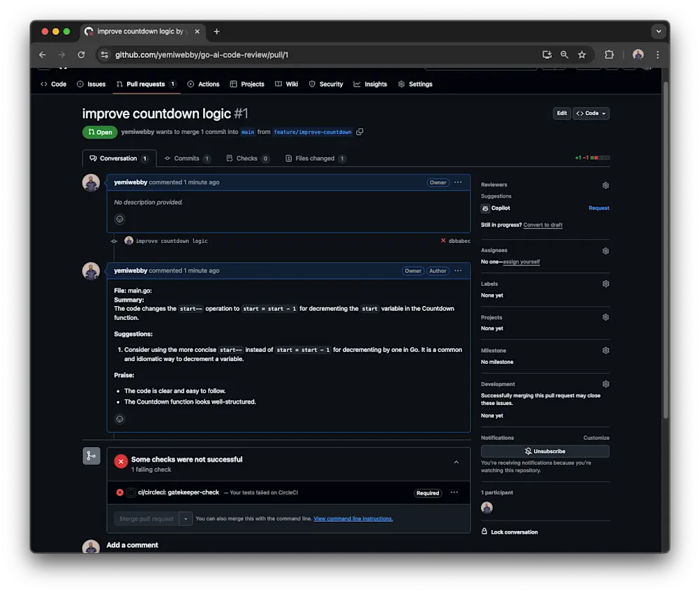
Task: Click the browser address bar
Action: click(x=279, y=54)
